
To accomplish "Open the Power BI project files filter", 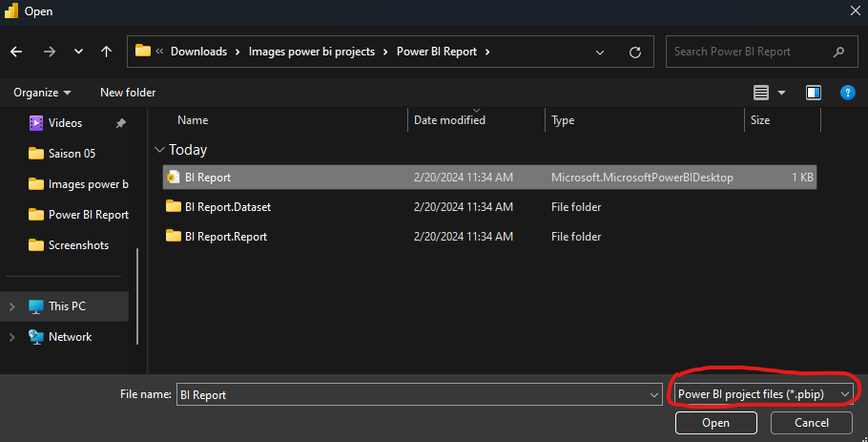I will tap(763, 394).
